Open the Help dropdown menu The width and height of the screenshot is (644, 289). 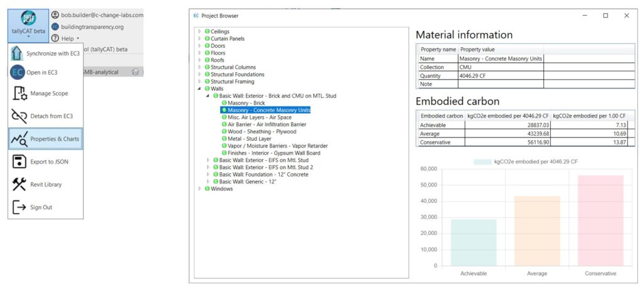tap(70, 38)
